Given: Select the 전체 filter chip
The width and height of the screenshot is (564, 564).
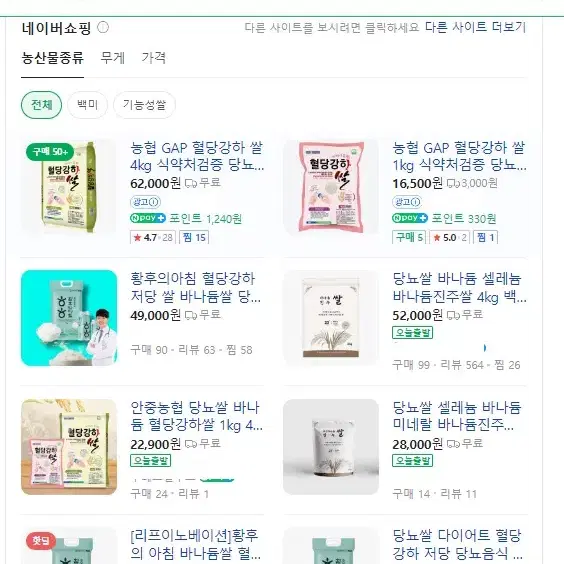Looking at the screenshot, I should [42, 105].
